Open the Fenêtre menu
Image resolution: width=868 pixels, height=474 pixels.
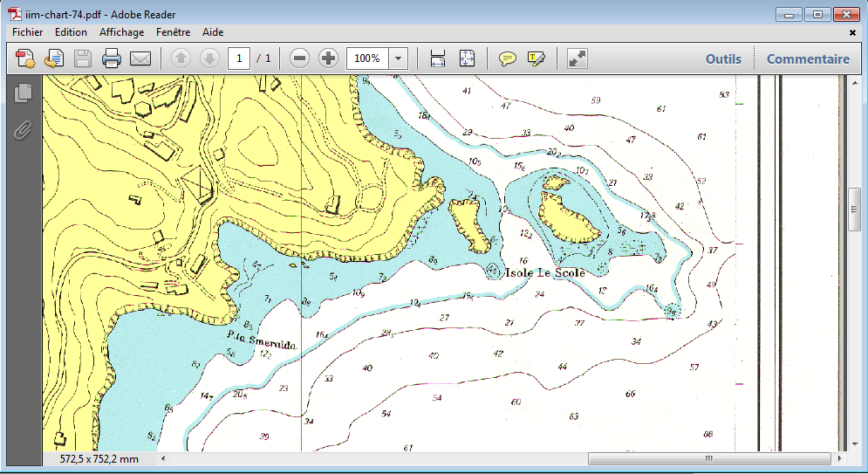(x=173, y=32)
